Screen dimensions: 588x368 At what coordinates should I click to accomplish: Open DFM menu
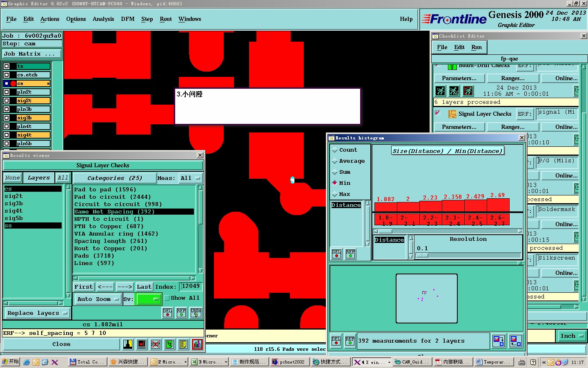(x=128, y=19)
